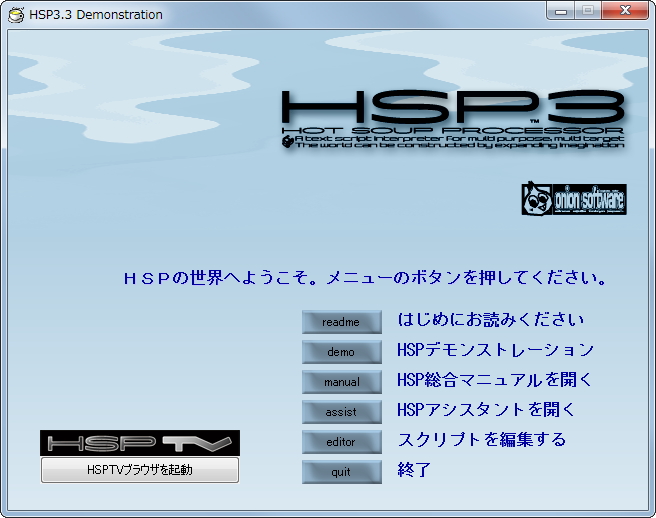Select the quit button
Screen dimensions: 656x518
(x=342, y=472)
